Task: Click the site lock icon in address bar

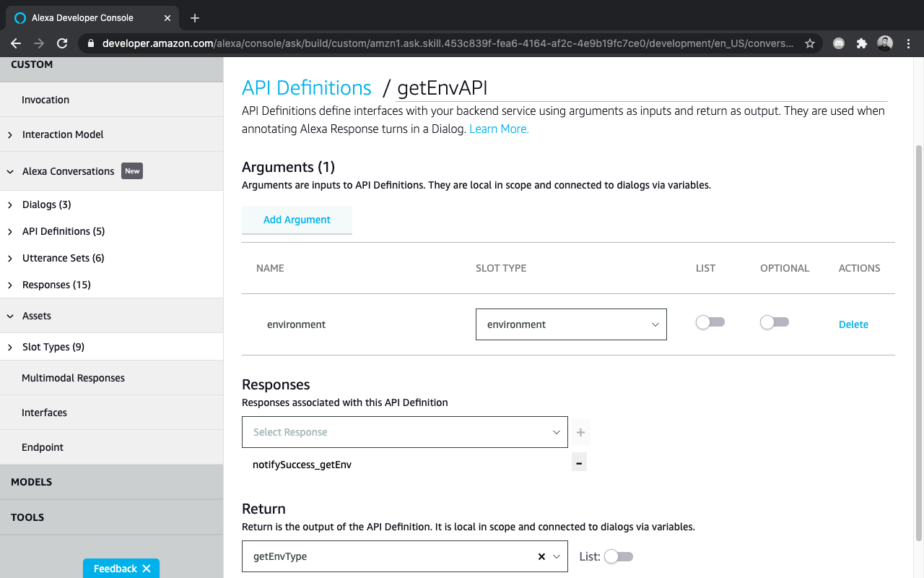Action: tap(91, 43)
